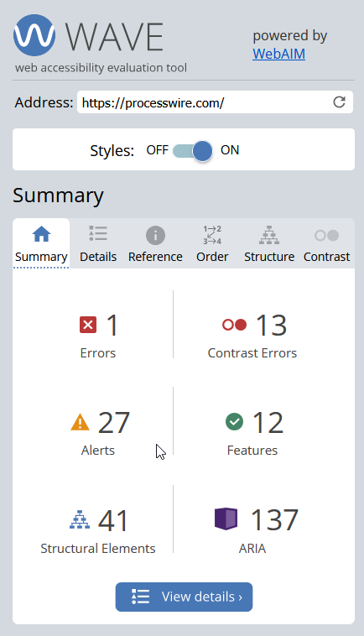
Task: Open the WebAIM link
Action: click(279, 54)
